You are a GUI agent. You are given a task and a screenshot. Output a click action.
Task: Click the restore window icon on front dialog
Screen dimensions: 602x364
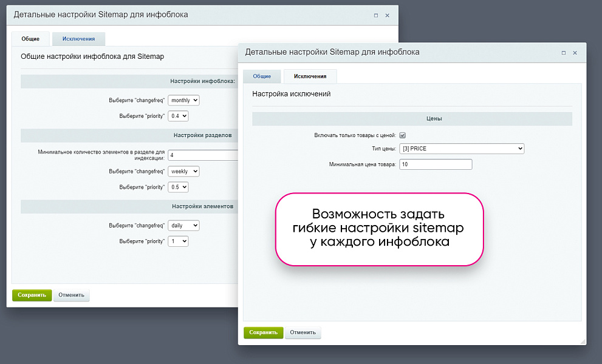(x=563, y=53)
